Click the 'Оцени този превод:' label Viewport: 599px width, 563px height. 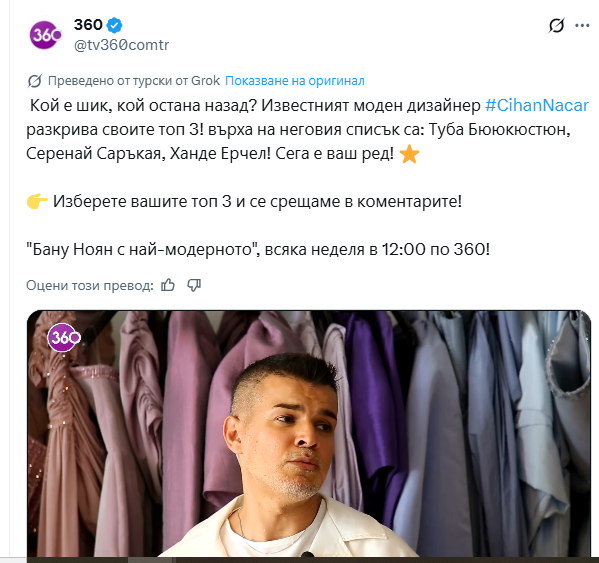[x=90, y=285]
